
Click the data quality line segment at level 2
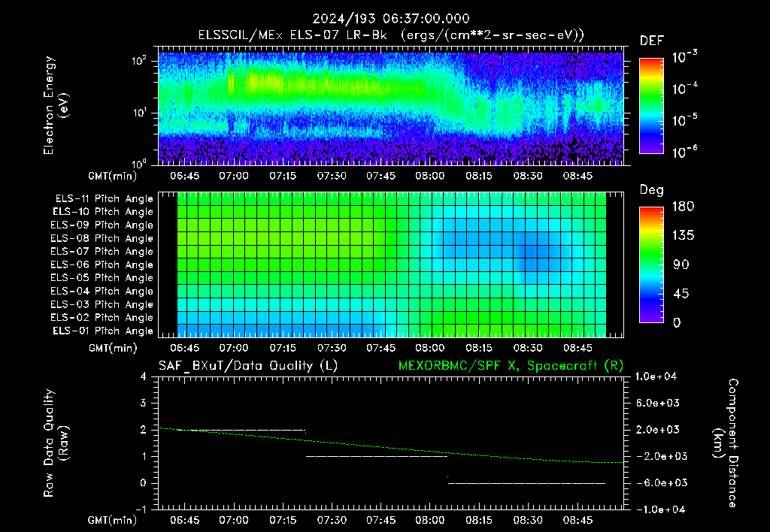241,430
